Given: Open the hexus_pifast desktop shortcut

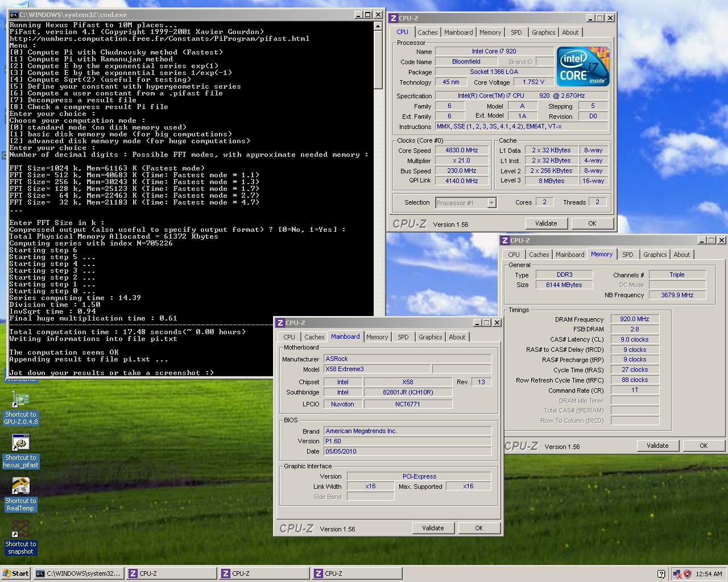Looking at the screenshot, I should 20,451.
